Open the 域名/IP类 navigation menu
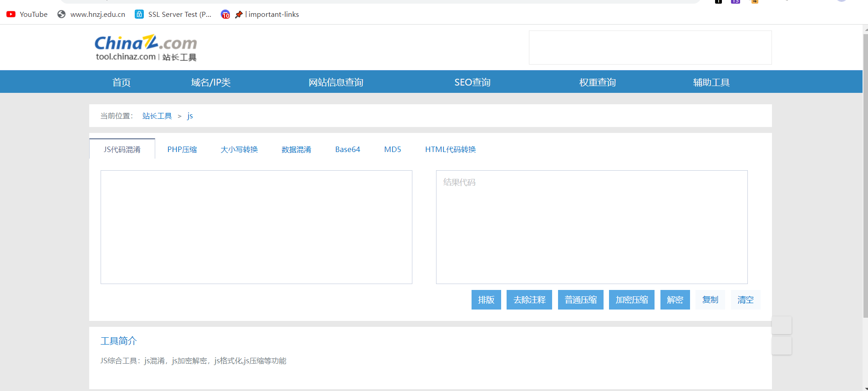Viewport: 868px width, 391px height. point(211,82)
